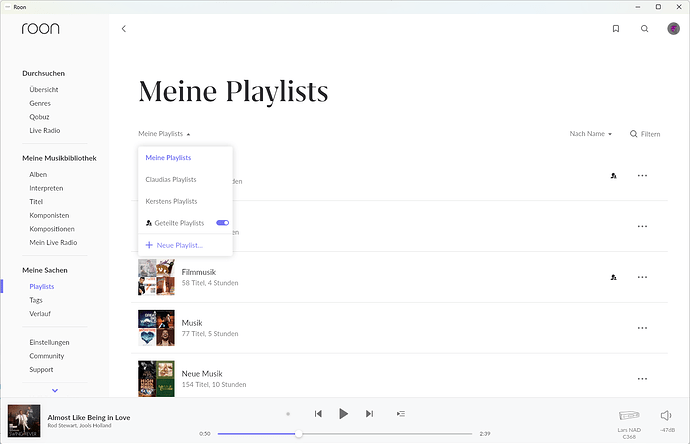
Task: Click Almost Like Being in Love title
Action: coord(89,417)
